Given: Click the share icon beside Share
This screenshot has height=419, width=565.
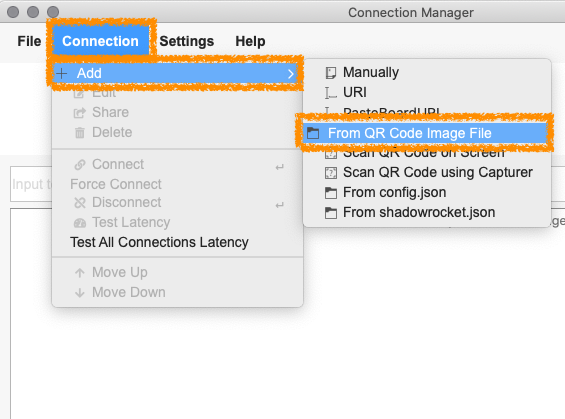Looking at the screenshot, I should 80,113.
